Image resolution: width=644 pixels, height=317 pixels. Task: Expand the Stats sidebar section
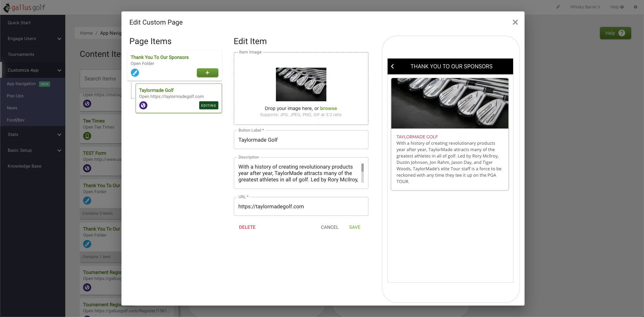click(x=33, y=135)
